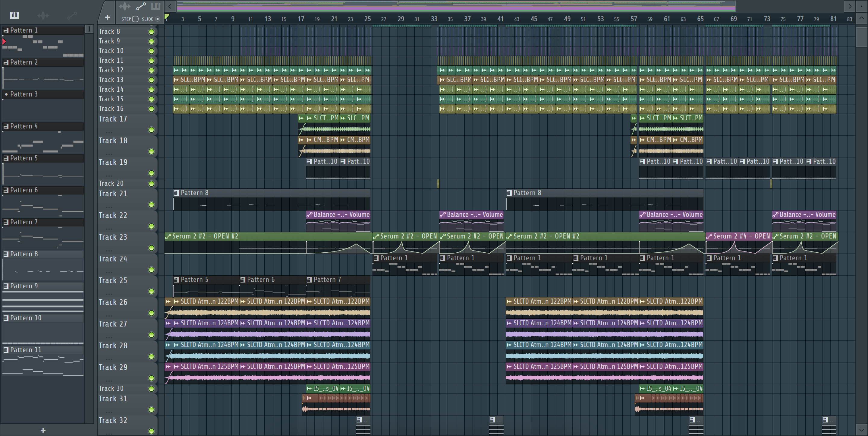Click the green playhead marker at bar 1
The height and width of the screenshot is (436, 868).
(x=166, y=17)
